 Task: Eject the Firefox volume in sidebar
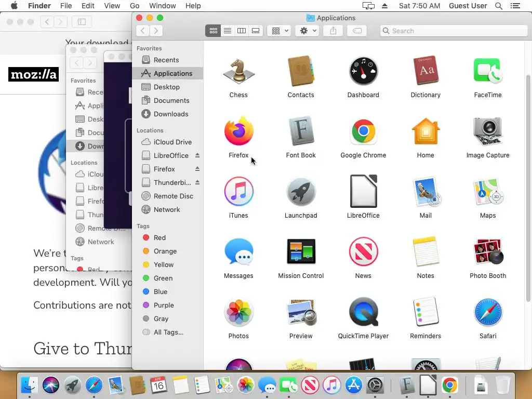pyautogui.click(x=197, y=169)
